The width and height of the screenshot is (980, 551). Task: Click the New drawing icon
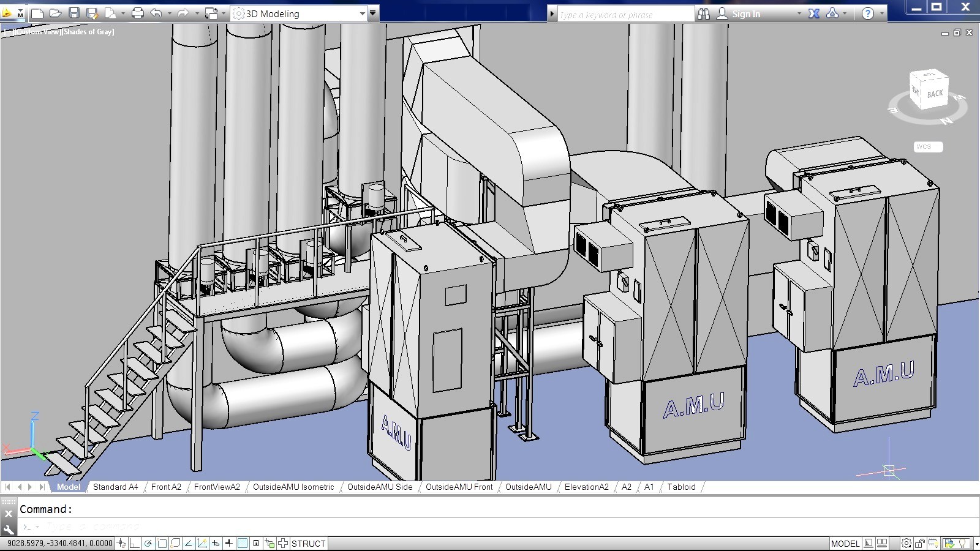pyautogui.click(x=37, y=13)
